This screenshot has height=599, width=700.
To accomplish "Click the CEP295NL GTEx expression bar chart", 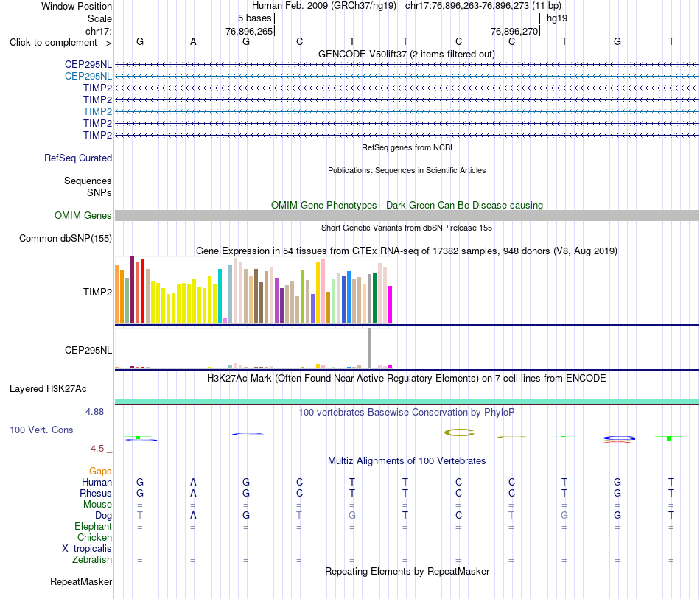I will pos(253,348).
